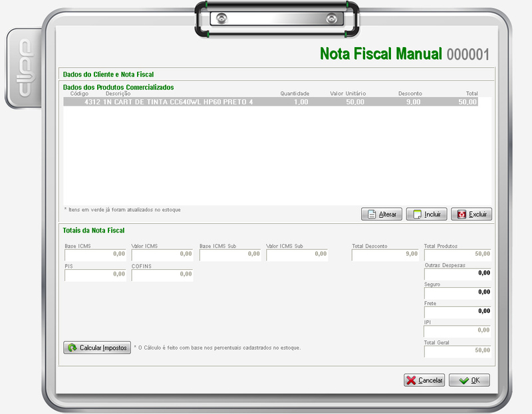Click the Outras Despesas input field
This screenshot has height=414, width=532.
click(x=458, y=272)
